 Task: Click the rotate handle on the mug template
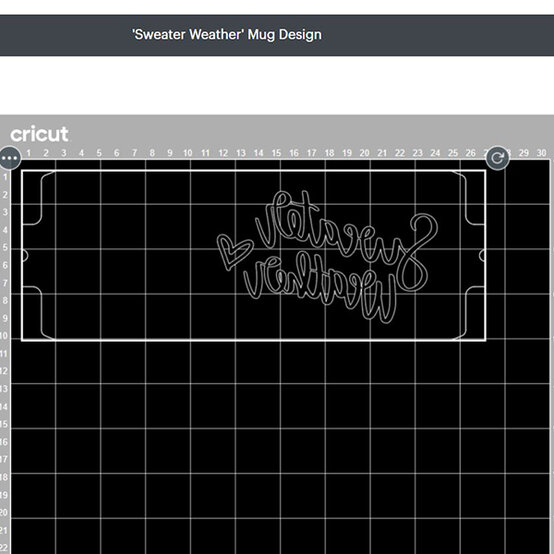pyautogui.click(x=497, y=158)
